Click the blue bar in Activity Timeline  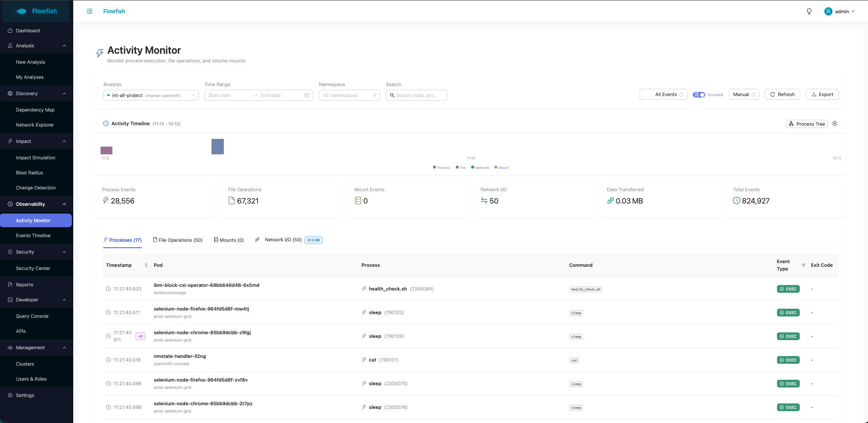pyautogui.click(x=217, y=147)
